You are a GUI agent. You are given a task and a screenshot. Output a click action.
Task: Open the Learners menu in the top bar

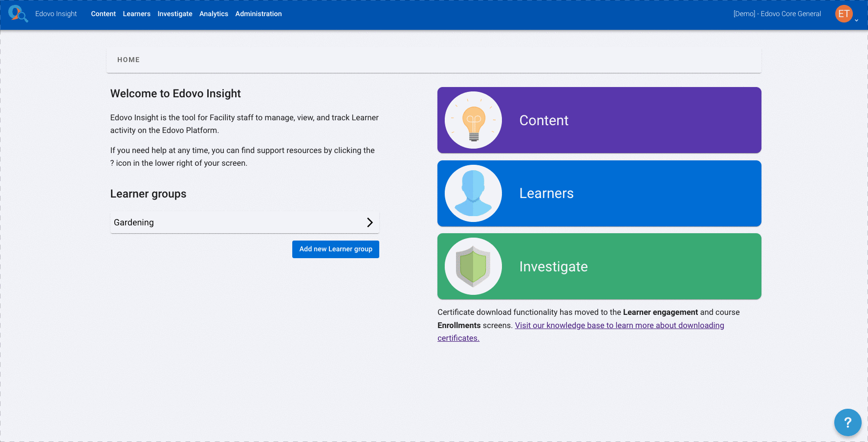(x=136, y=14)
